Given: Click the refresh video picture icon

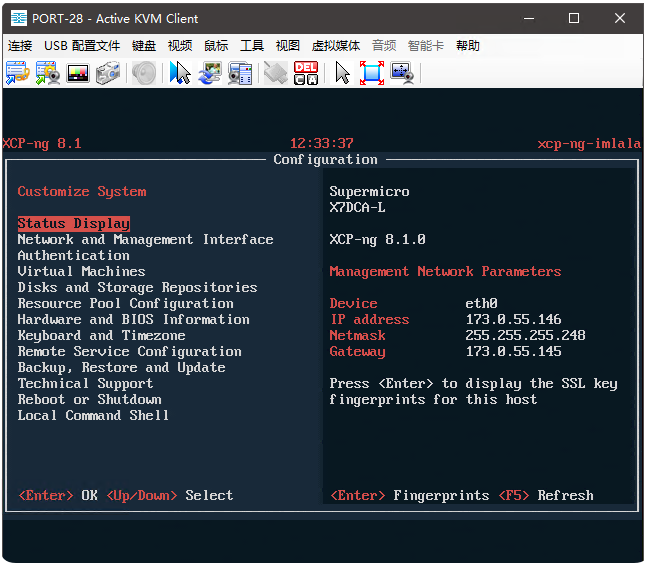Looking at the screenshot, I should point(210,73).
